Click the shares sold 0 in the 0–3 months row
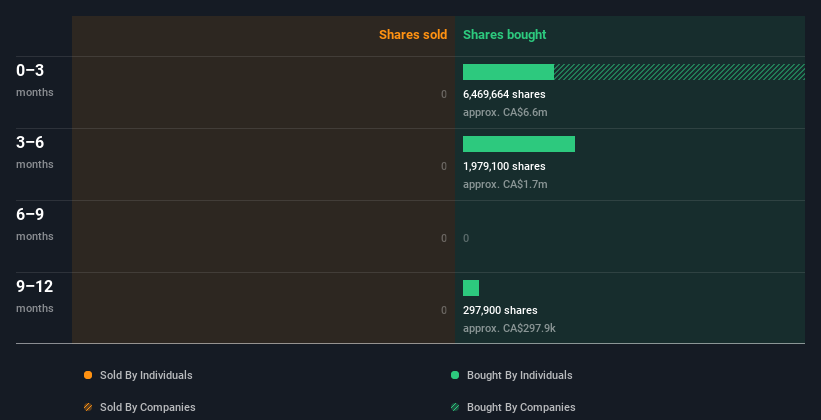 [444, 94]
